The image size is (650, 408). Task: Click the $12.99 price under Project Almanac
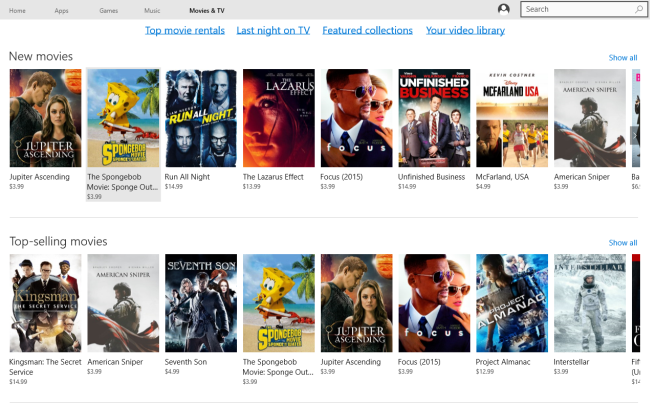[485, 372]
